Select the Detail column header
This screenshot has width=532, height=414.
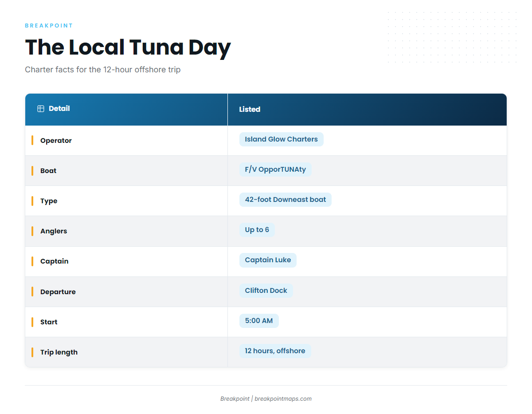pos(126,109)
